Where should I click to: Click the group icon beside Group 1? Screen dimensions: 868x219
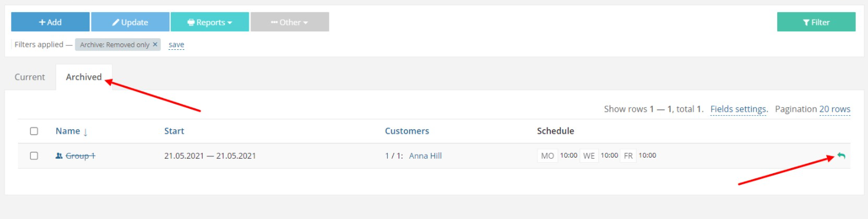tap(59, 156)
